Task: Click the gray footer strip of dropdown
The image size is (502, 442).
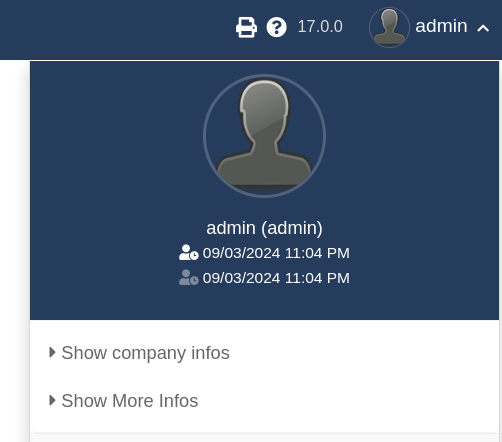Action: pyautogui.click(x=264, y=437)
